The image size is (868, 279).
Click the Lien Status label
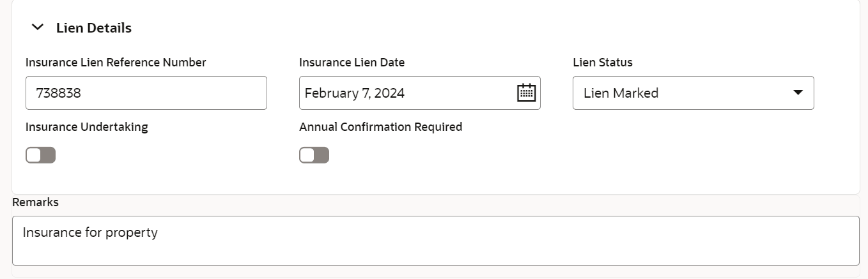(x=602, y=63)
